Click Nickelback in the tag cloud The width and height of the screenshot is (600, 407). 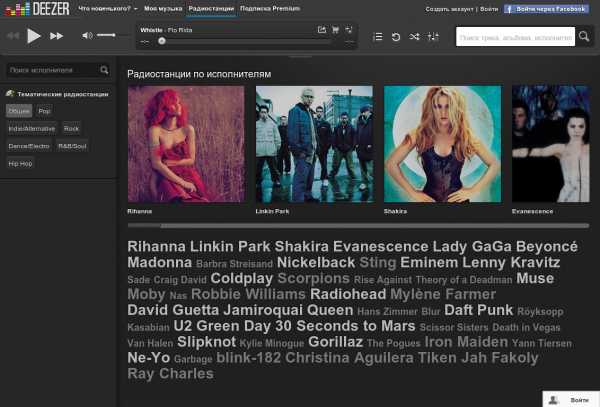pos(316,263)
